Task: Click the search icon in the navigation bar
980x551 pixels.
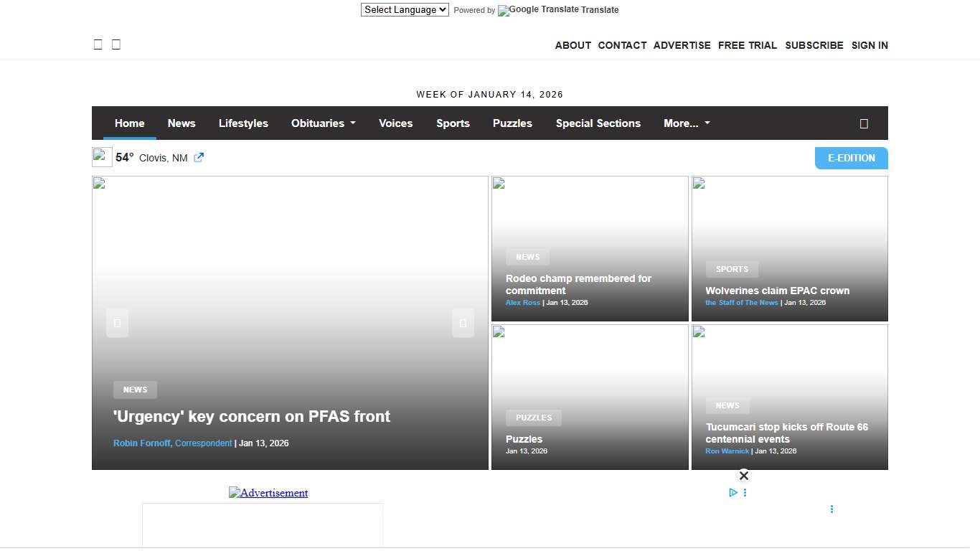Action: click(864, 123)
